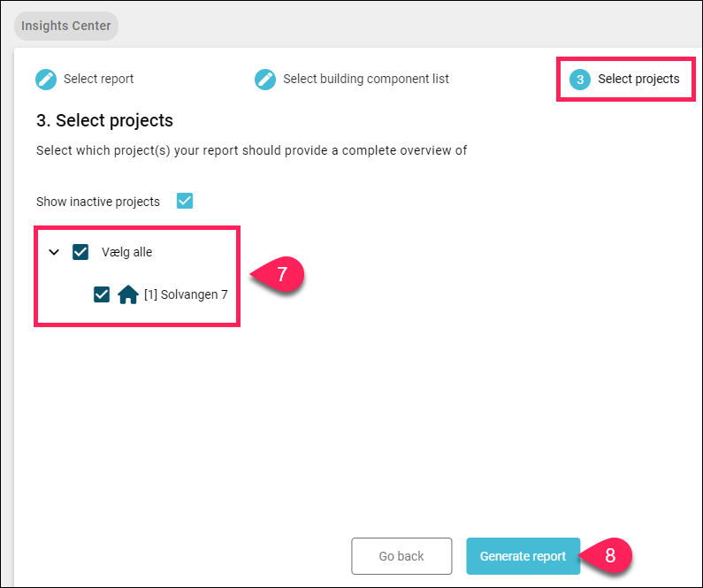Click the Show inactive projects label
The height and width of the screenshot is (588, 703).
tap(98, 202)
